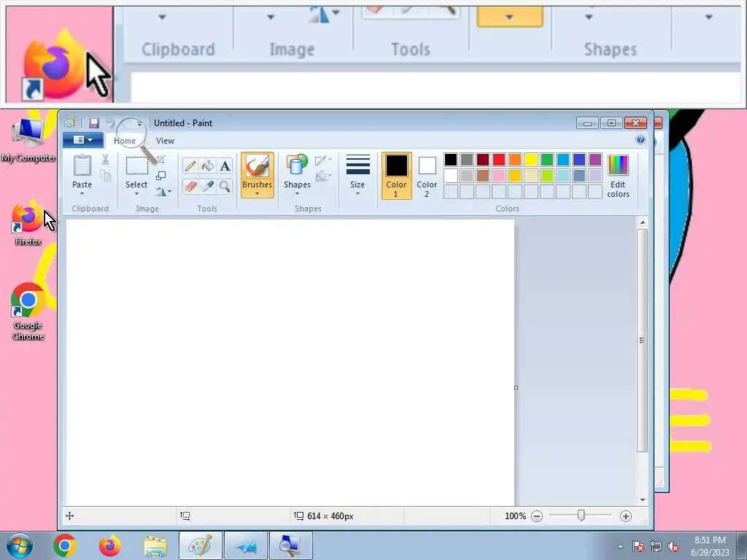Viewport: 747px width, 560px height.
Task: Click the paper plane app taskbar button
Action: (246, 545)
